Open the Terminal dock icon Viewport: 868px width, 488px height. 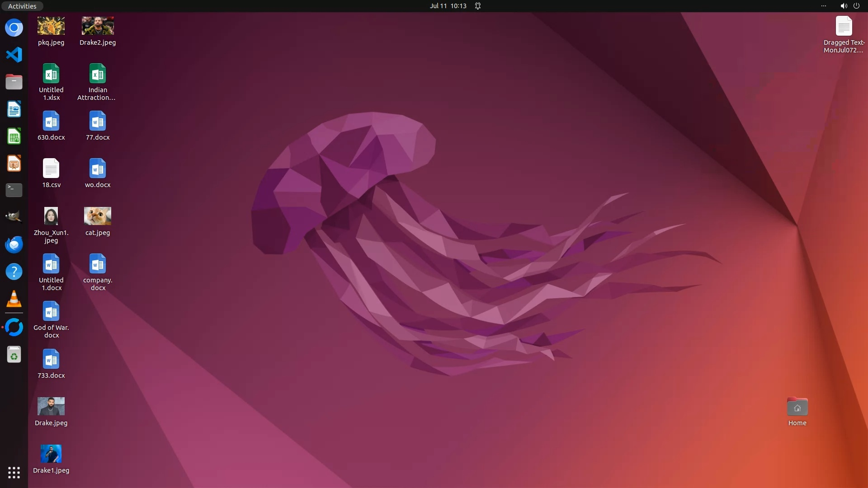click(14, 190)
